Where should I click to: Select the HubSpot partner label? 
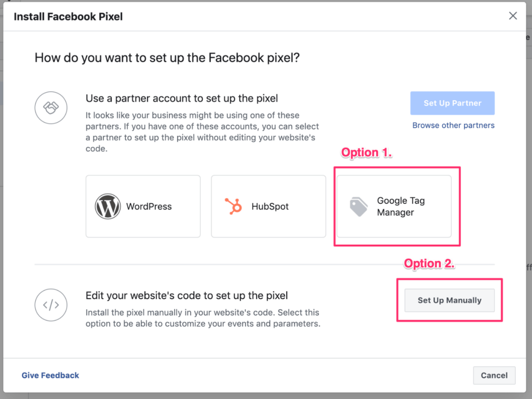(270, 206)
